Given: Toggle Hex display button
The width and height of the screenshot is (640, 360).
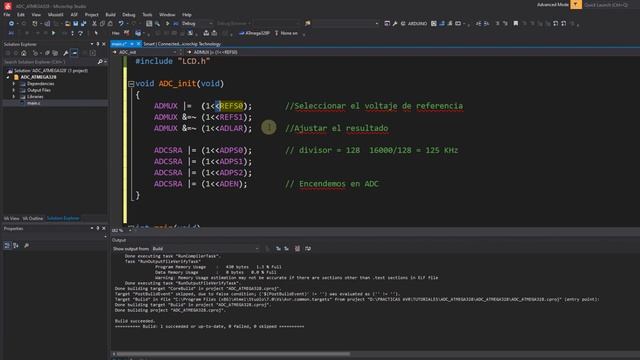Looking at the screenshot, I should [116, 33].
